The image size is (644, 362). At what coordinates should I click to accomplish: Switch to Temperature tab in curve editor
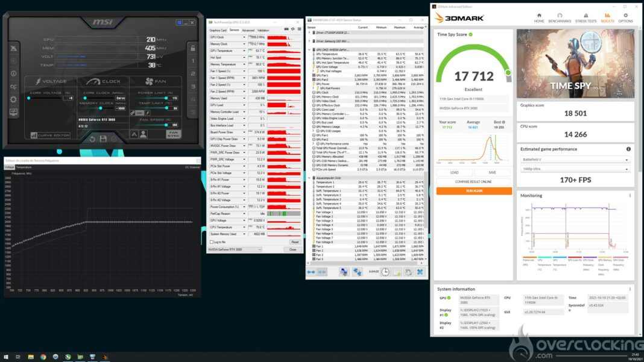[24, 167]
